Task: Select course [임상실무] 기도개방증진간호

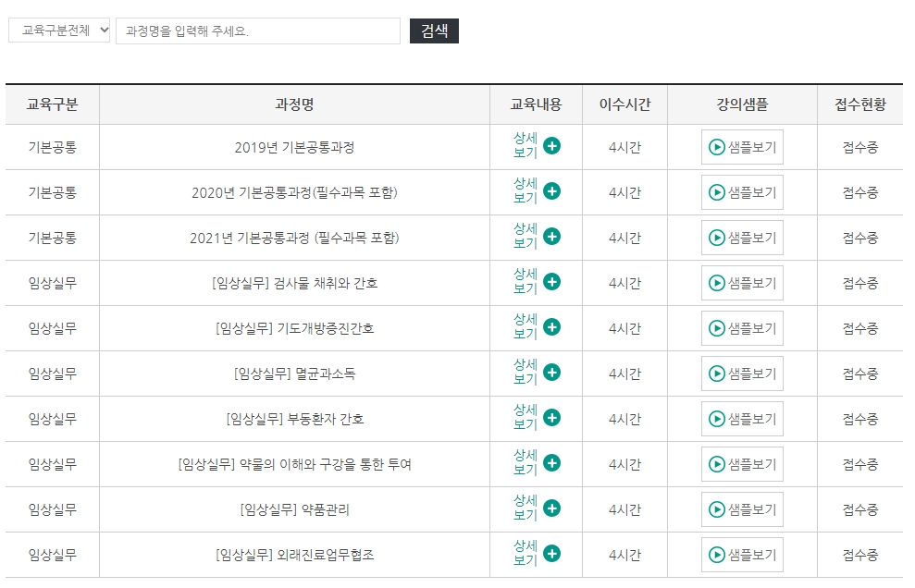Action: tap(294, 328)
